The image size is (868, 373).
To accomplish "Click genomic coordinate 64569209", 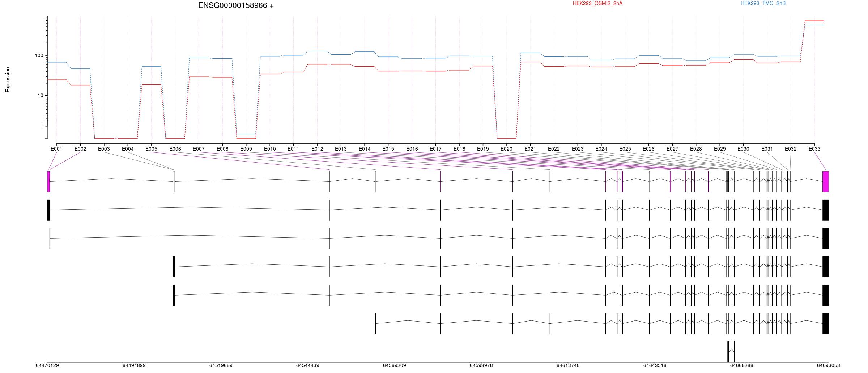I will (395, 365).
